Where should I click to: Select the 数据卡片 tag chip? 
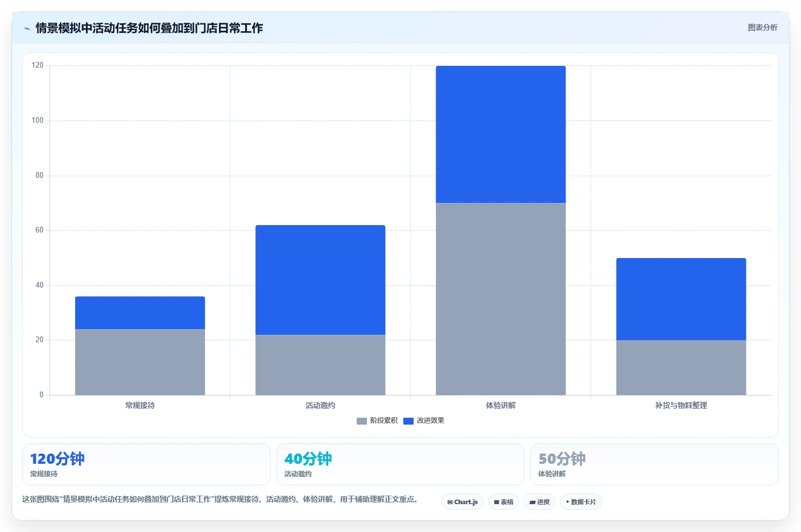coord(581,502)
